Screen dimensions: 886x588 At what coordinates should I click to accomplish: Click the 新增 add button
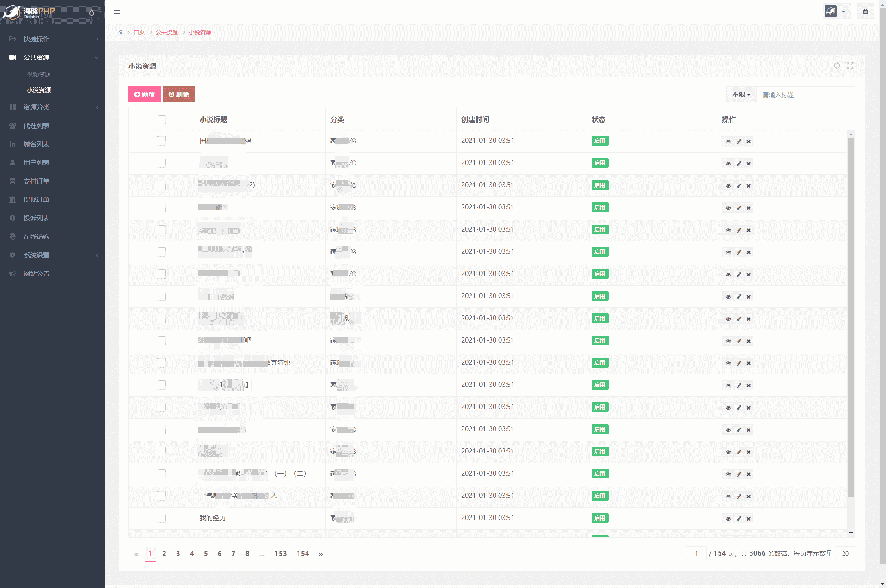tap(145, 94)
